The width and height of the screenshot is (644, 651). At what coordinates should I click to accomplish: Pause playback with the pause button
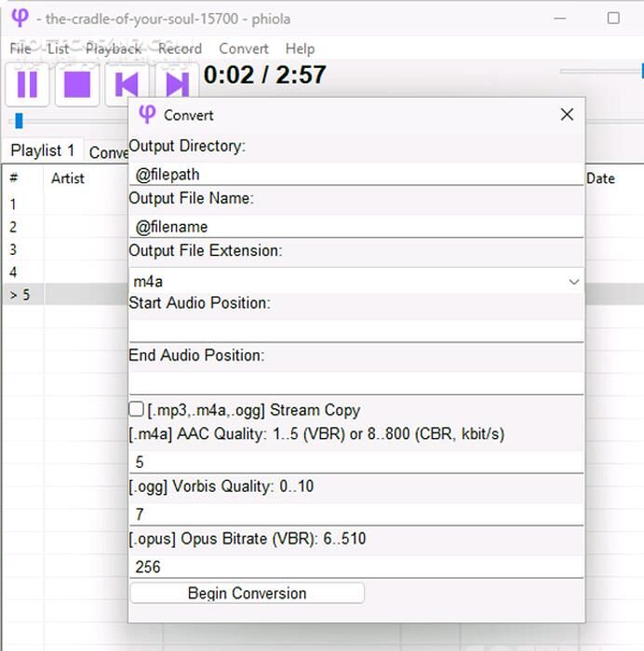click(x=27, y=85)
